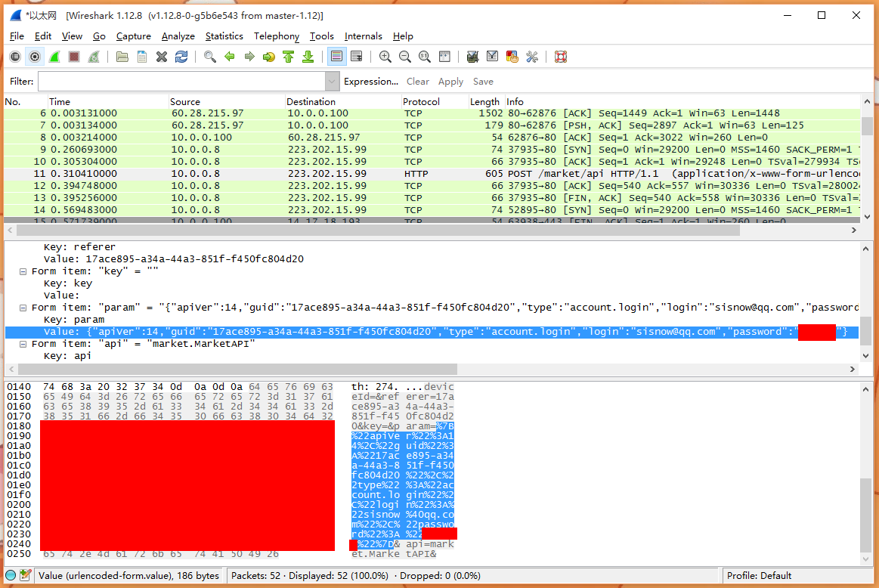This screenshot has width=879, height=588.
Task: Select the "Key: param" detail line
Action: (x=73, y=320)
